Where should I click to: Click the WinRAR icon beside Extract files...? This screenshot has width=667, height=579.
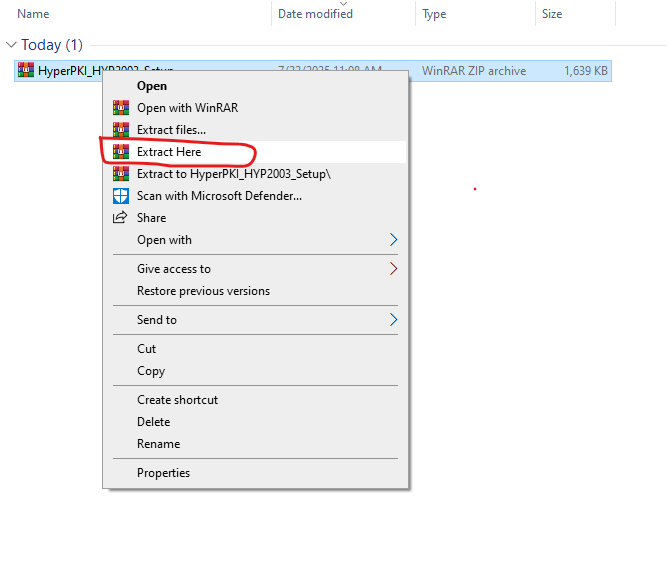pyautogui.click(x=121, y=130)
